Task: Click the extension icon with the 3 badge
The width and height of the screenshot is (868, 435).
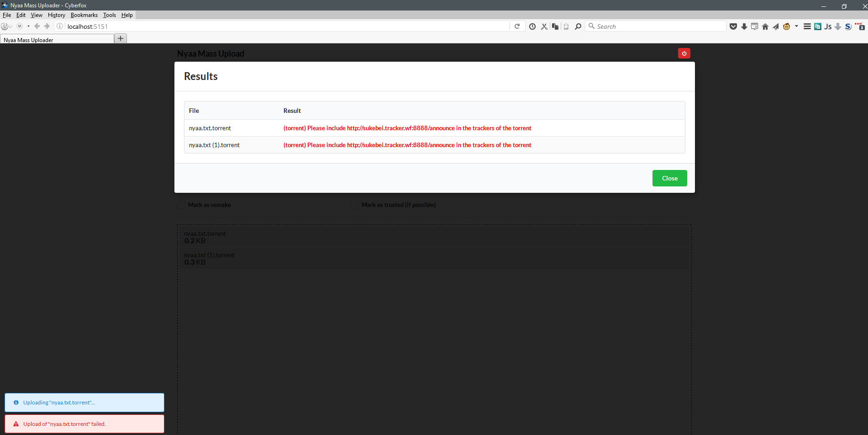Action: pyautogui.click(x=860, y=26)
